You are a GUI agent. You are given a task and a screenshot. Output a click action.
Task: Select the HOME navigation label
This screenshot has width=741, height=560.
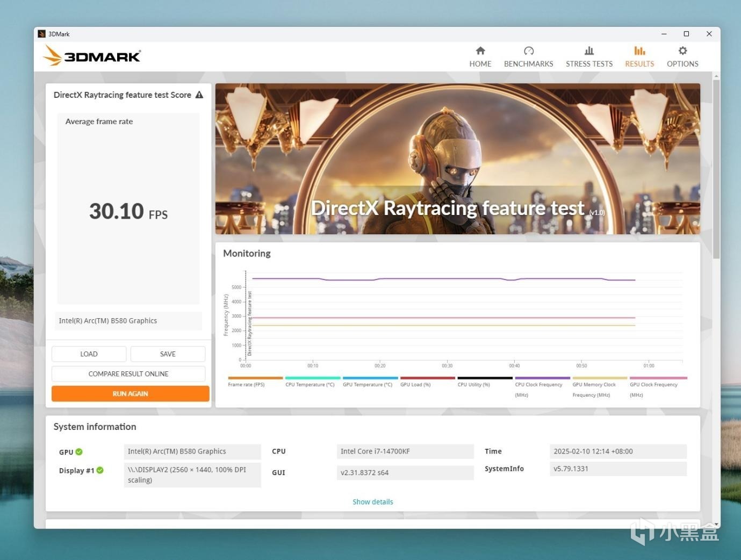pyautogui.click(x=480, y=63)
